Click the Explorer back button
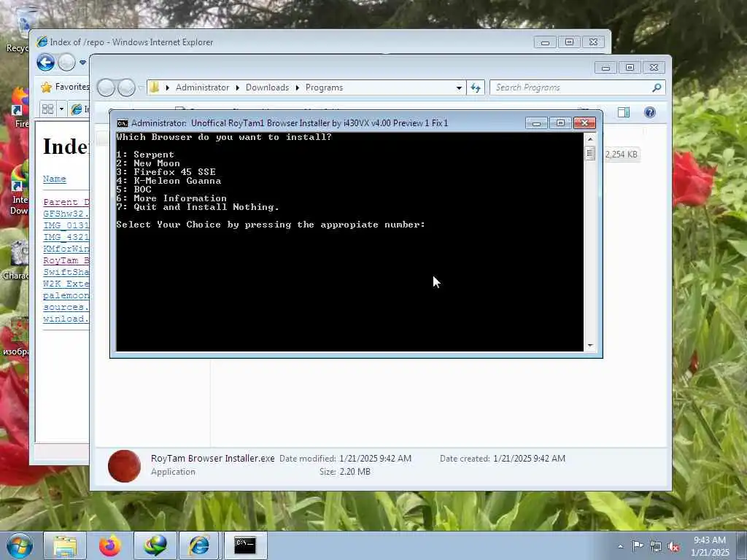Viewport: 747px width, 560px height. point(107,87)
